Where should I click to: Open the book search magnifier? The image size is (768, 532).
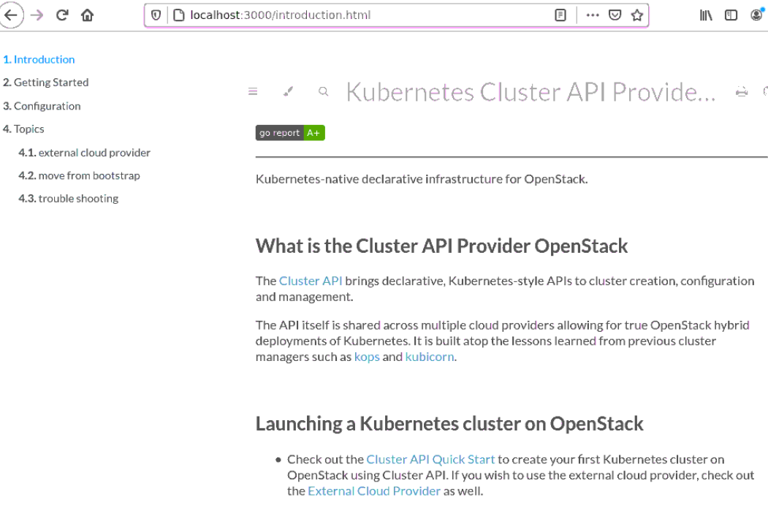[323, 91]
